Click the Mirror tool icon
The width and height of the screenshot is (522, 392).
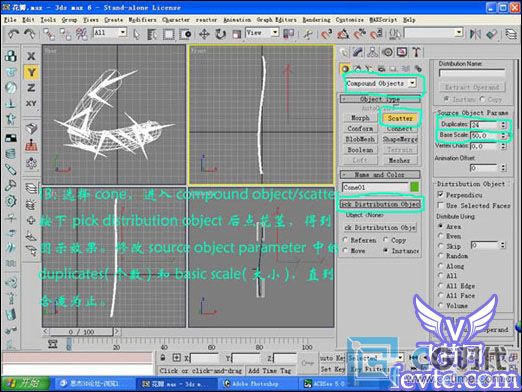(x=475, y=34)
